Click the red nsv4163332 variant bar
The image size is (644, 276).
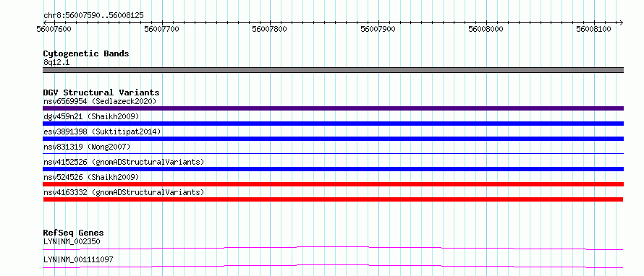pyautogui.click(x=333, y=199)
